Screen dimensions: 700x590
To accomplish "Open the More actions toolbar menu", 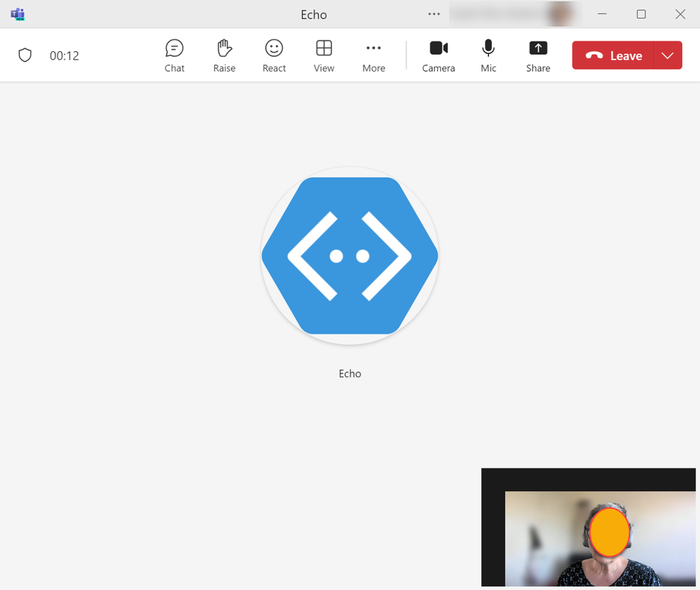I will [x=373, y=56].
